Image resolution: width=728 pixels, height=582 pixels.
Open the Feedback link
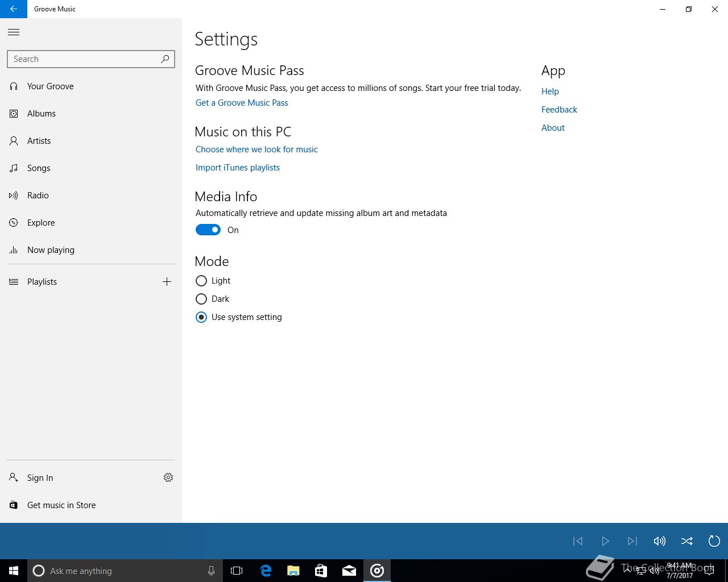pos(559,110)
